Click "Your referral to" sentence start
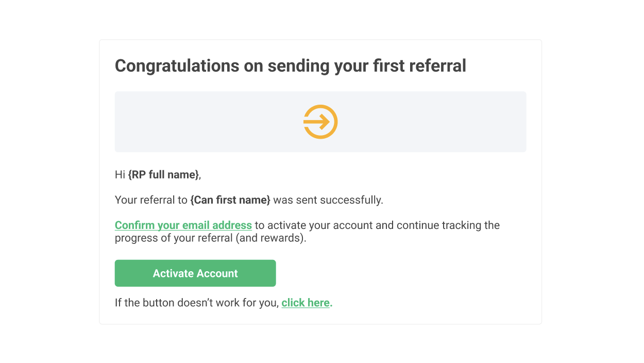Image resolution: width=644 pixels, height=363 pixels. 151,200
